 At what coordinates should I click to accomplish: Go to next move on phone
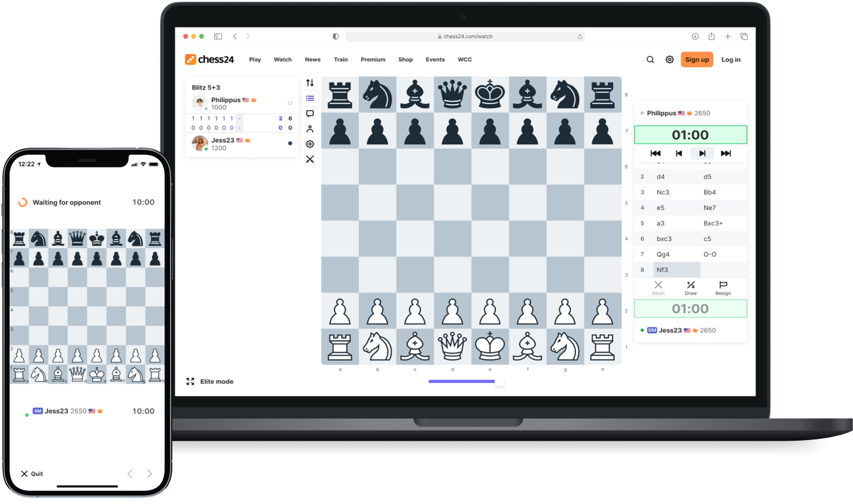[150, 474]
